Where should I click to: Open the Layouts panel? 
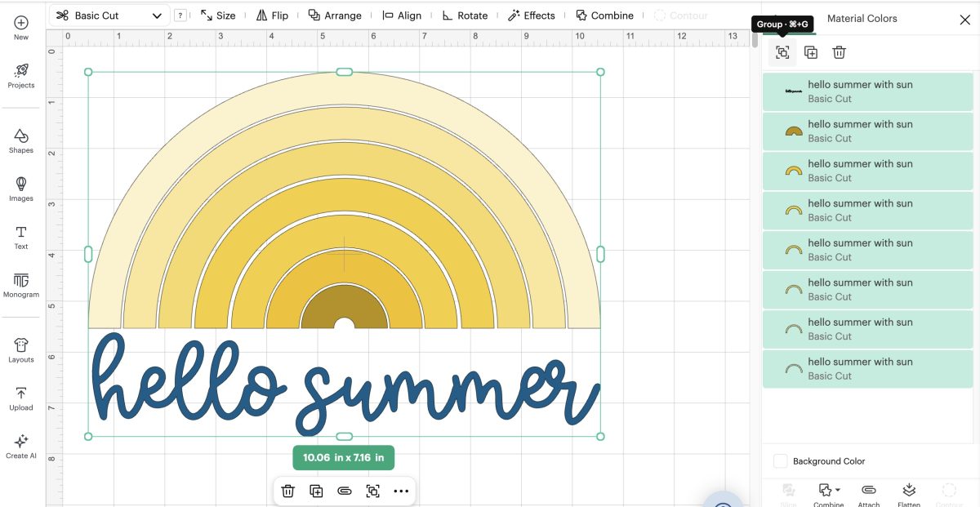pos(21,350)
